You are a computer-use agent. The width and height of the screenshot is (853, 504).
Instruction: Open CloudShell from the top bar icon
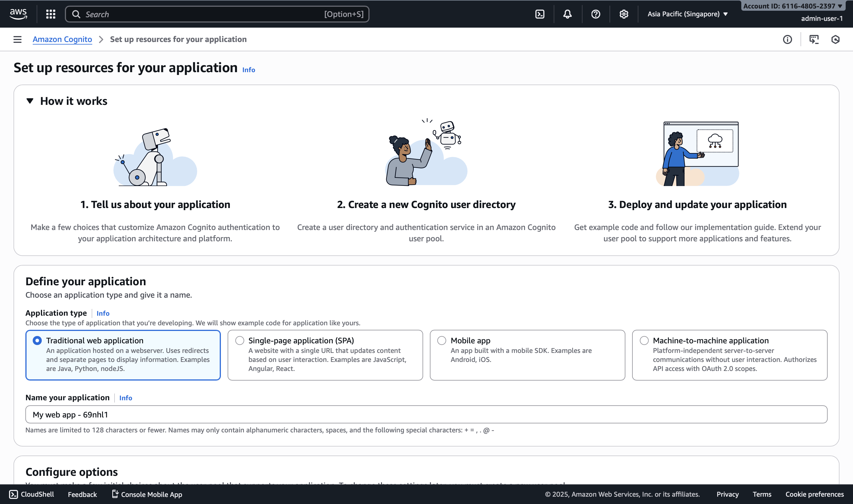[540, 14]
